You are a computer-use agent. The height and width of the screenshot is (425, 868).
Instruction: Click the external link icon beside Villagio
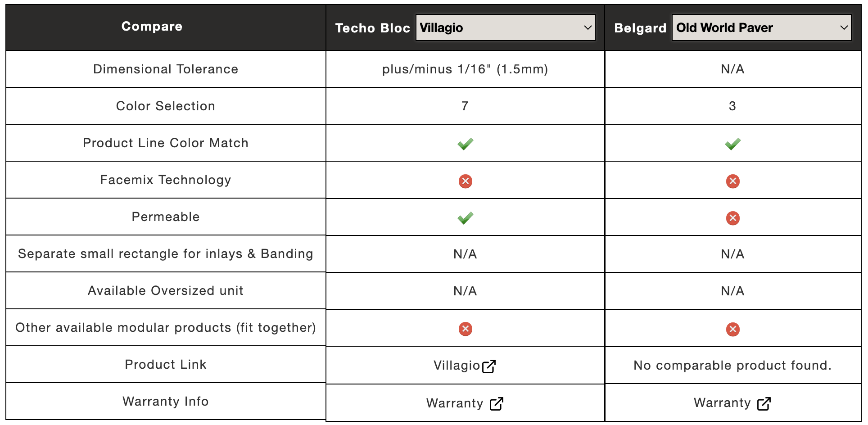tap(489, 366)
